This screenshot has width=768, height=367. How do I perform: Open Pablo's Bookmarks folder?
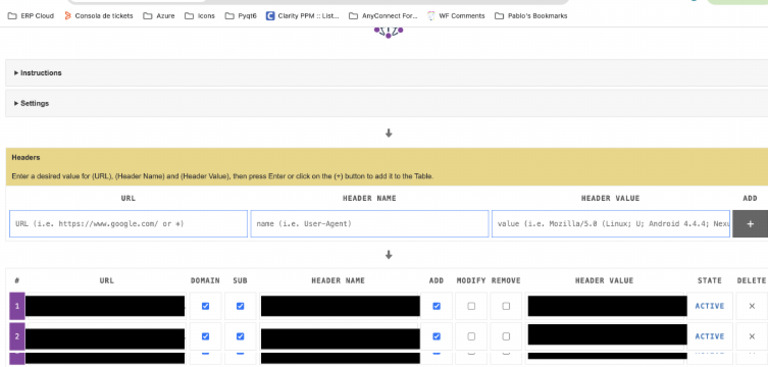(531, 16)
